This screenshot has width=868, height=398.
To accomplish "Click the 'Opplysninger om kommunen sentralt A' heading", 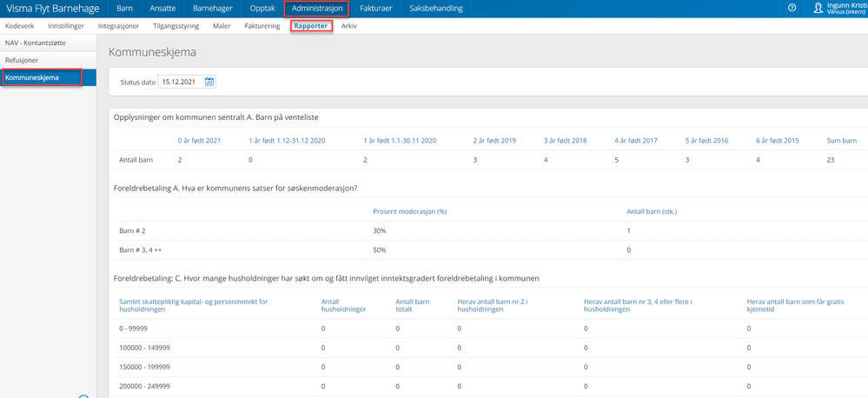I will pos(215,117).
